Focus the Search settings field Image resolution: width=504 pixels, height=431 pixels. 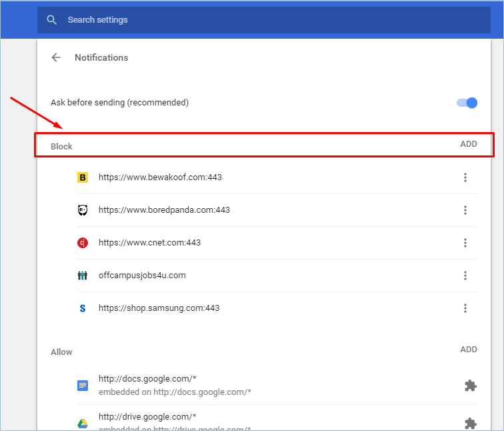click(x=267, y=20)
